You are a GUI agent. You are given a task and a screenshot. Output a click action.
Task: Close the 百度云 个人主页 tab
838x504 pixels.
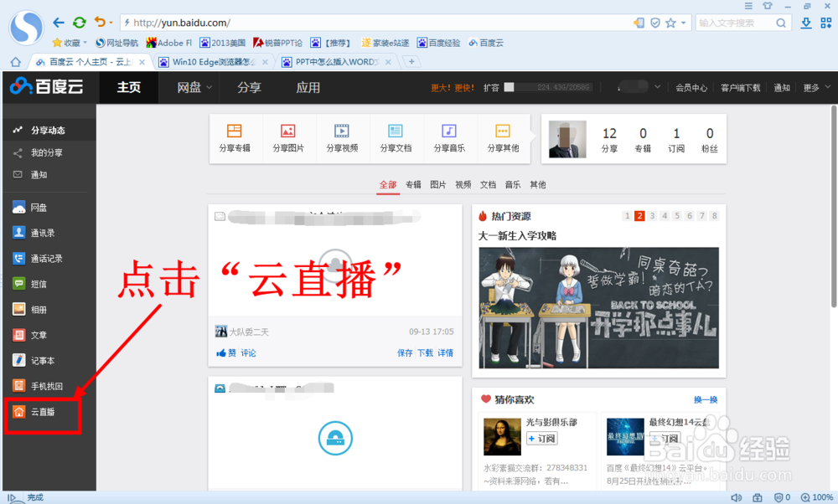142,62
